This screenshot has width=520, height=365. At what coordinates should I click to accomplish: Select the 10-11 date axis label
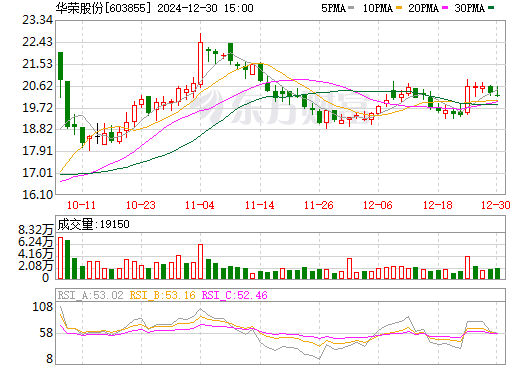pos(81,205)
